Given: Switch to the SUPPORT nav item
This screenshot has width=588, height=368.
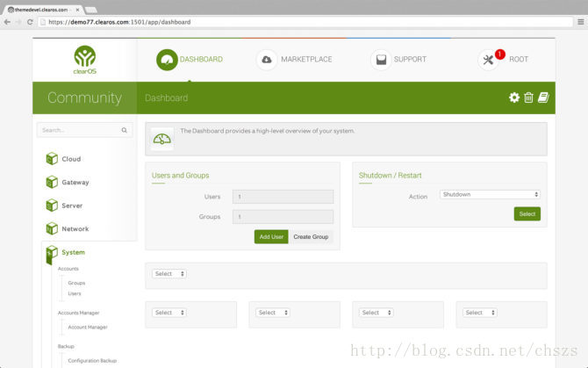Looking at the screenshot, I should 410,59.
